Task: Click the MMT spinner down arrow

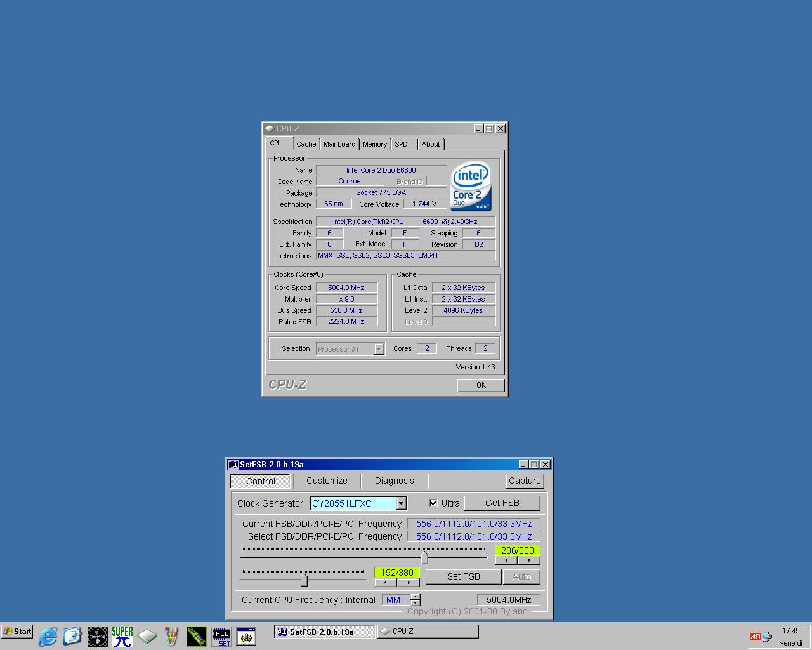Action: point(415,603)
